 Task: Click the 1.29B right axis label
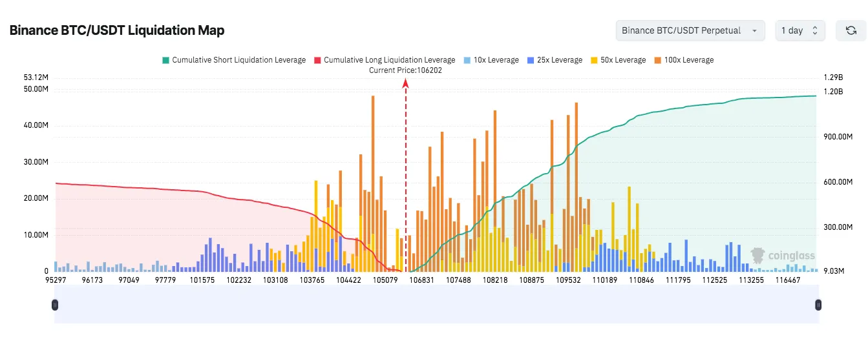click(x=834, y=78)
